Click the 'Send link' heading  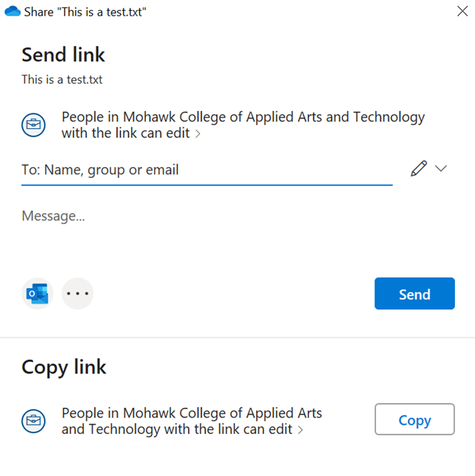click(63, 55)
